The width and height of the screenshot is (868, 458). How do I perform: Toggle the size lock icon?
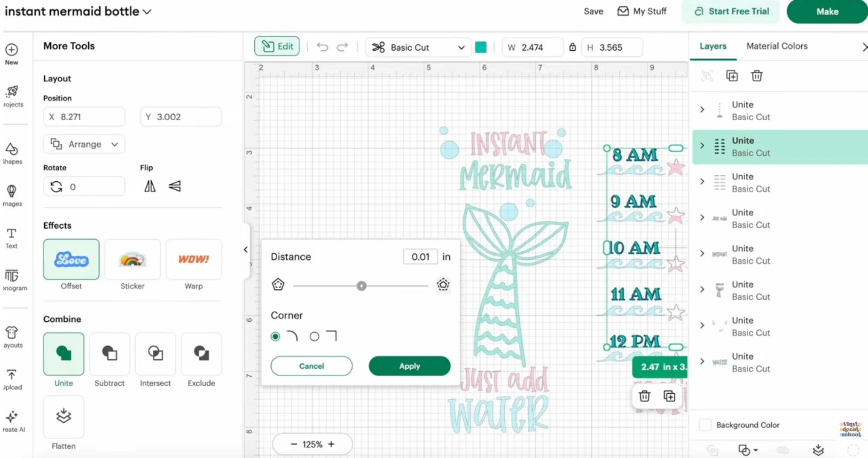tap(572, 47)
